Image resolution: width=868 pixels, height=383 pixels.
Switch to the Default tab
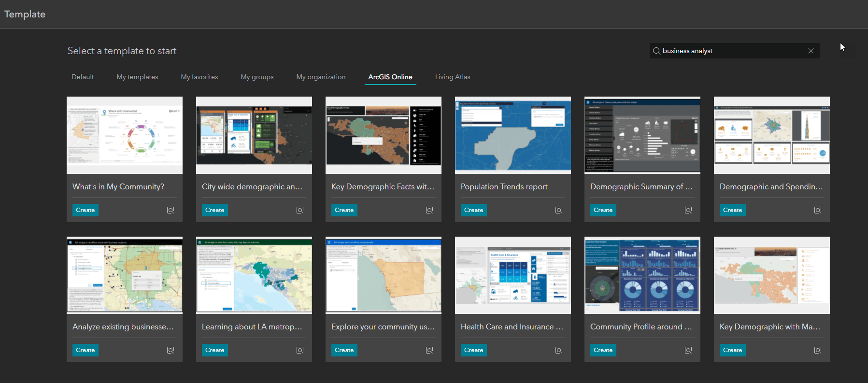point(83,77)
